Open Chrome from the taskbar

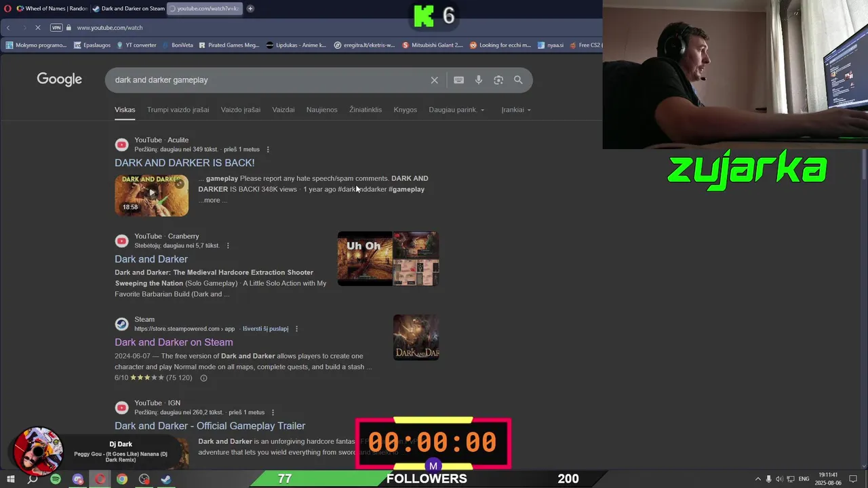pos(122,479)
